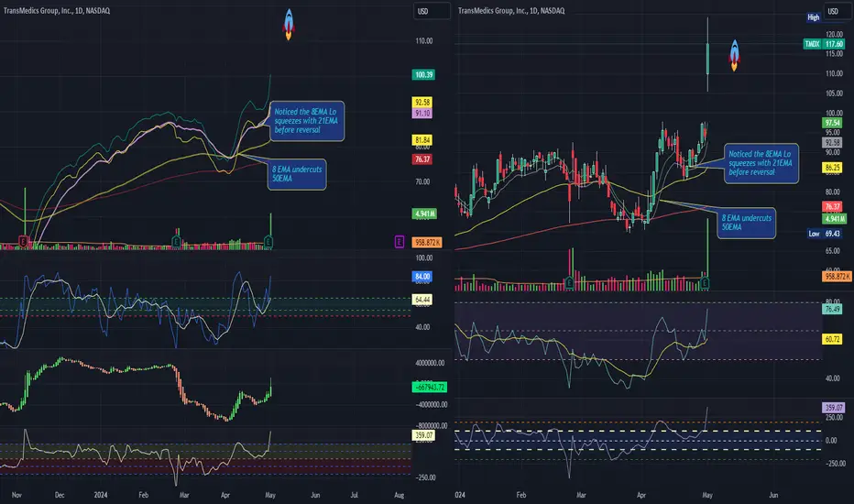The image size is (854, 504).
Task: Click the TMDX ticker label on right chart
Action: point(812,44)
